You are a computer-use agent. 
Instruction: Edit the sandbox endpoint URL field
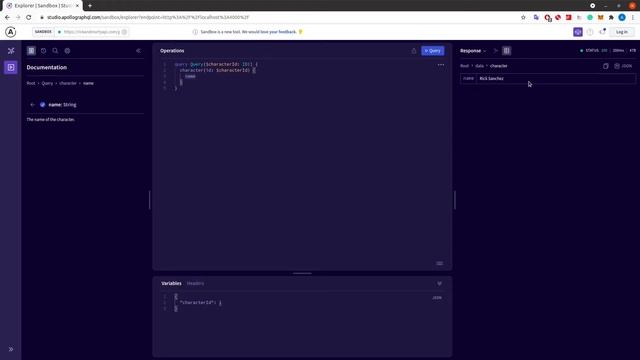92,32
